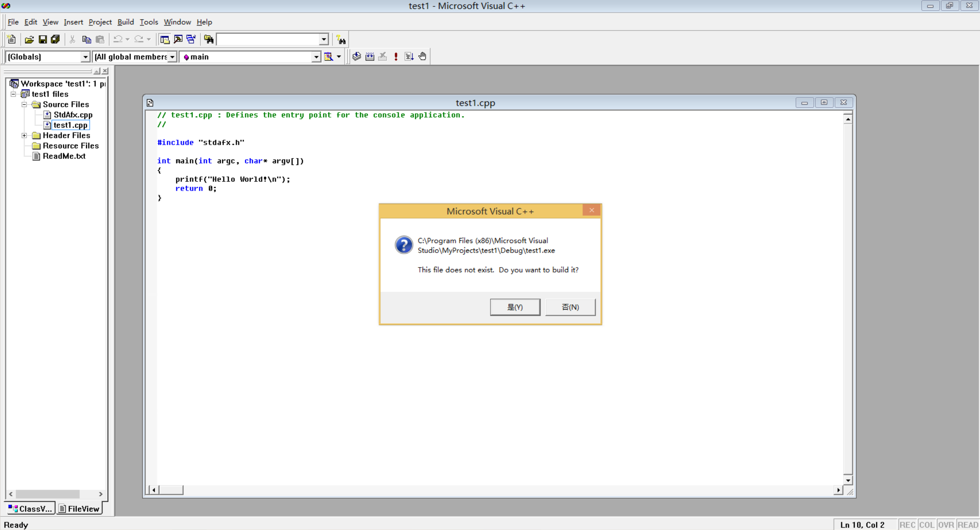Screen dimensions: 980x530
Task: Switch to the ClassView tab
Action: coord(30,509)
